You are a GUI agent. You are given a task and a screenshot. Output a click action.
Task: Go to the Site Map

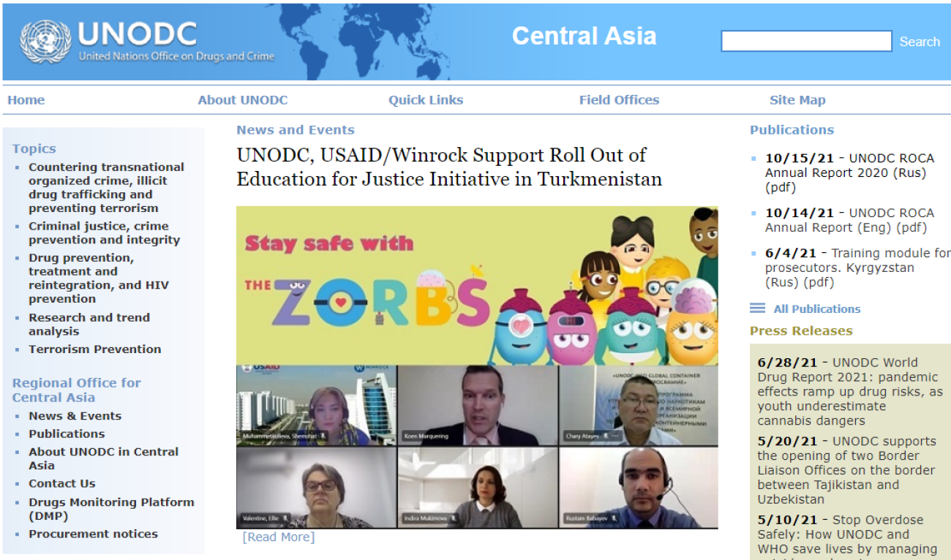click(797, 100)
